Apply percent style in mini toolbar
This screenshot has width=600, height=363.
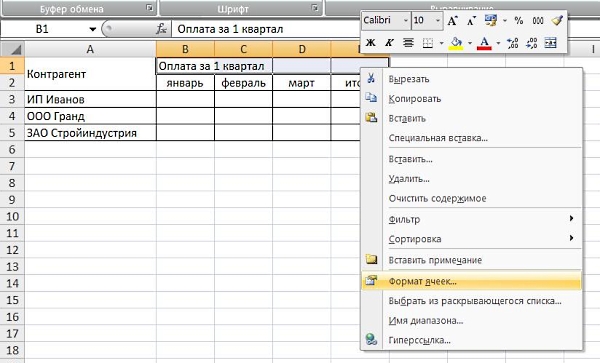[518, 21]
